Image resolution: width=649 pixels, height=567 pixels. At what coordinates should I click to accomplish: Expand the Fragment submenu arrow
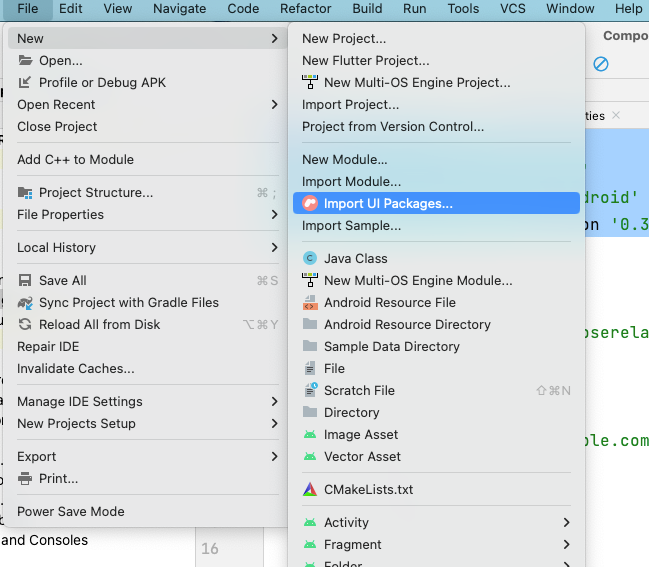click(x=567, y=544)
